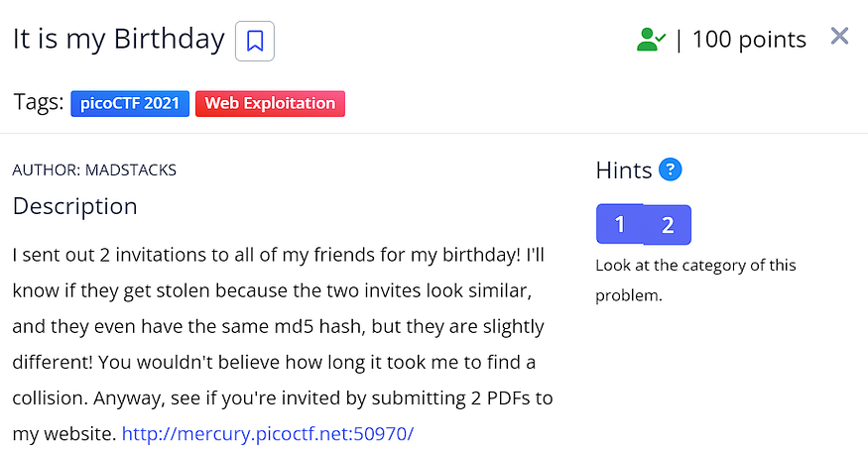
Task: Click the 'It is my Birthday' title
Action: click(118, 40)
